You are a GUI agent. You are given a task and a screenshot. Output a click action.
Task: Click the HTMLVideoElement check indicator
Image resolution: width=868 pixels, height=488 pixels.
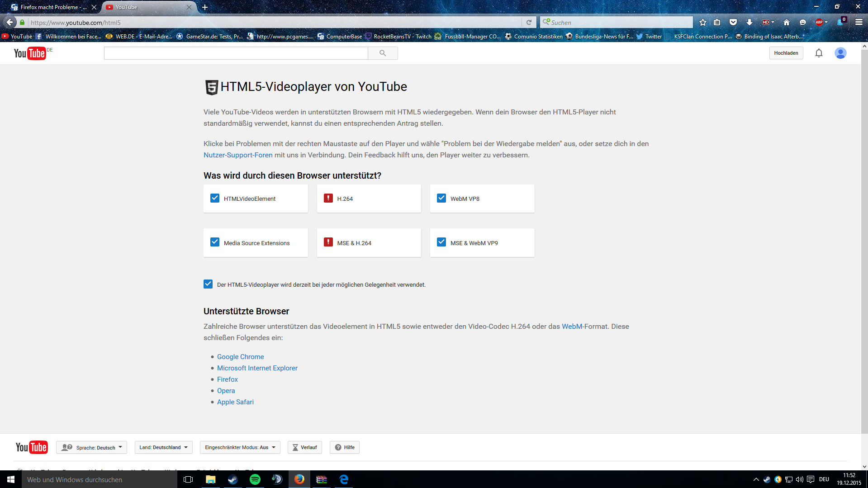point(215,198)
